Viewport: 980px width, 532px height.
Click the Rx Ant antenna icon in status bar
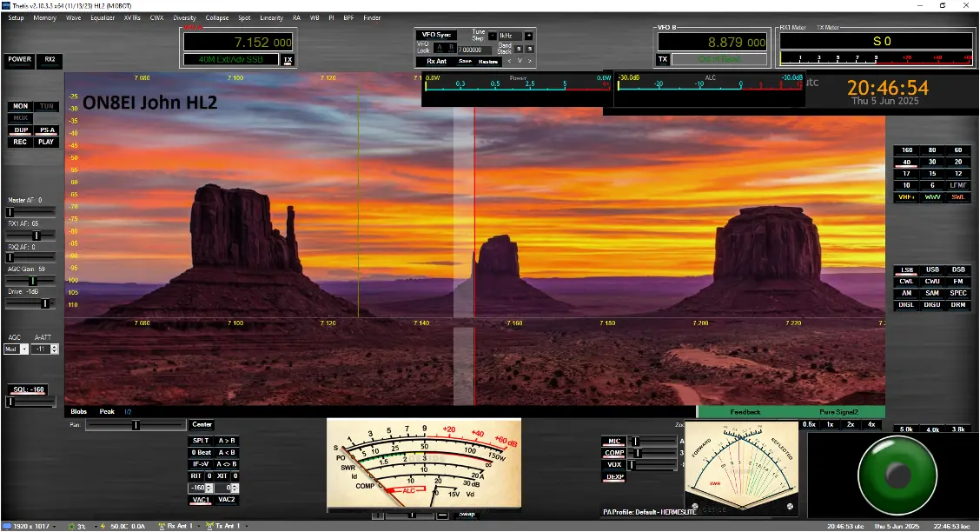[x=162, y=527]
